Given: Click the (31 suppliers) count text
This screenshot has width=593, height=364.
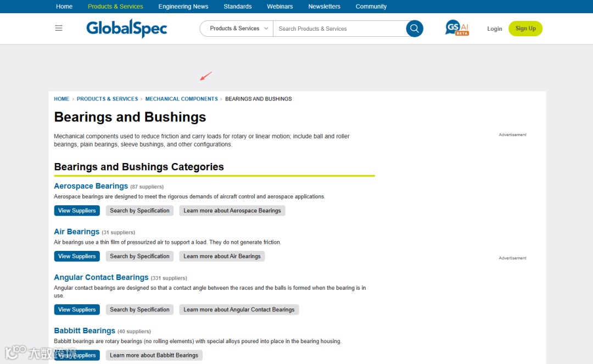Looking at the screenshot, I should point(118,232).
